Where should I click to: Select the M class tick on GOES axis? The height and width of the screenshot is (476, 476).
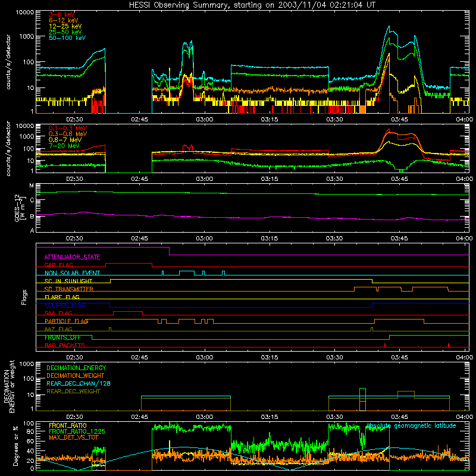coord(32,186)
